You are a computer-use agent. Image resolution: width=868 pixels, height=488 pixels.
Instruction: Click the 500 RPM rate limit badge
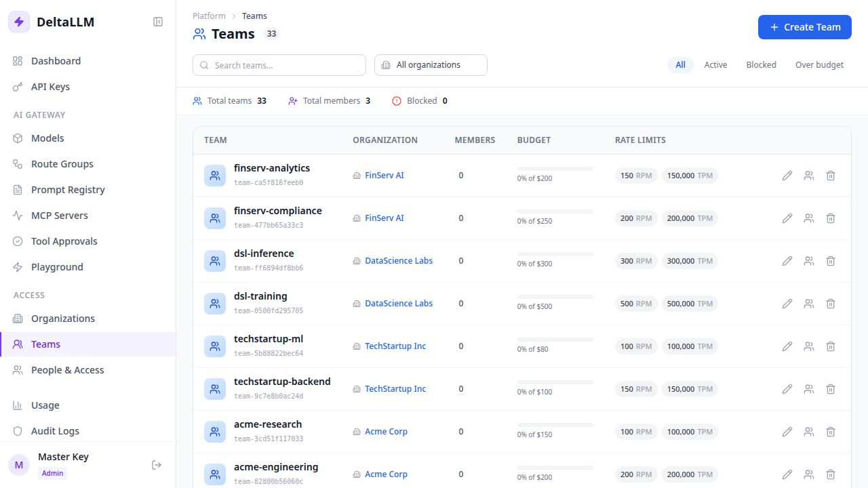636,304
